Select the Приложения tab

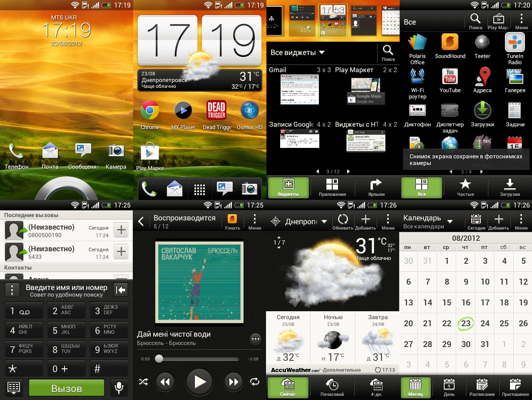coord(332,187)
